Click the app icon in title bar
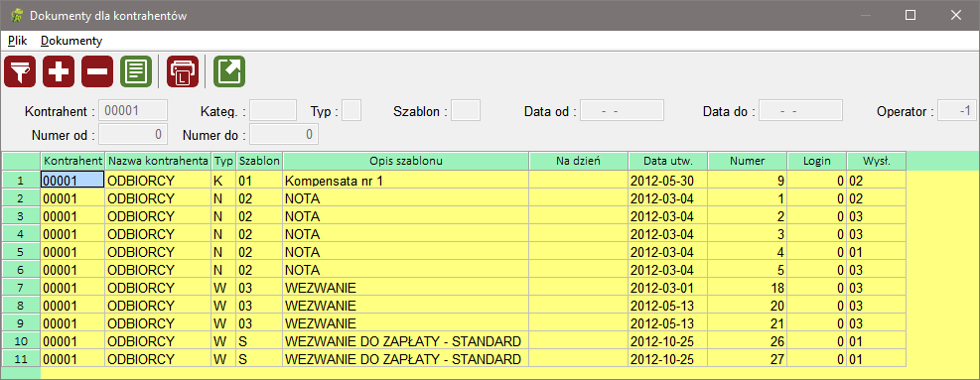This screenshot has height=380, width=980. [x=17, y=15]
